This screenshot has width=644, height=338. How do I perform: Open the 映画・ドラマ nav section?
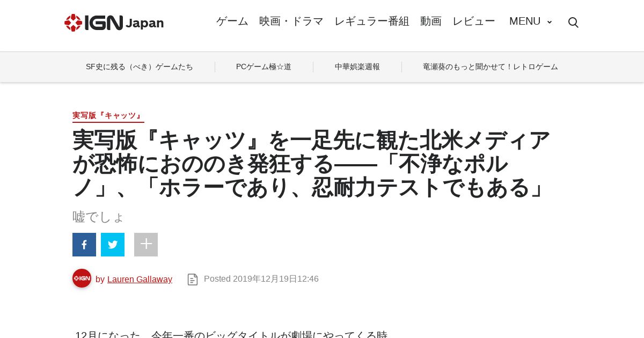click(291, 21)
